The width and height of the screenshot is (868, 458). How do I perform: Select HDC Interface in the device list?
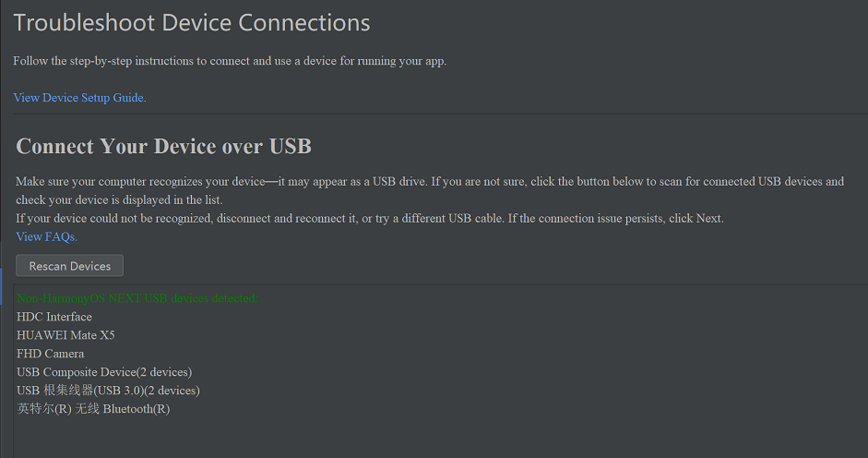[54, 317]
